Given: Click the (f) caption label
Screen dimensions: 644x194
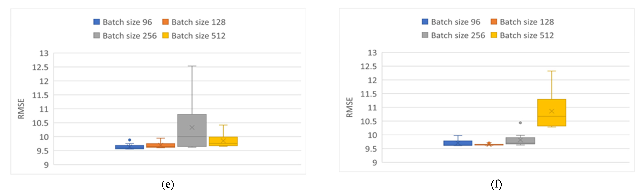Looking at the screenshot, I should pyautogui.click(x=496, y=185).
